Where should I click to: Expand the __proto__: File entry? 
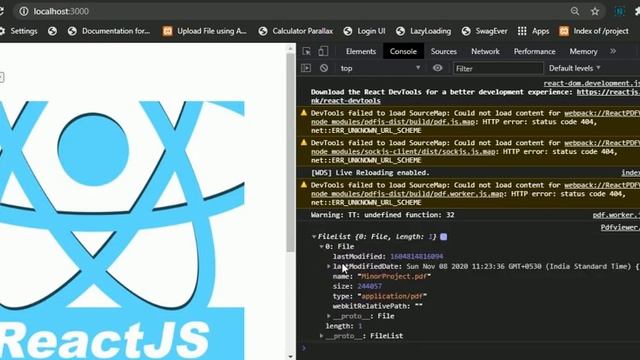pos(329,316)
